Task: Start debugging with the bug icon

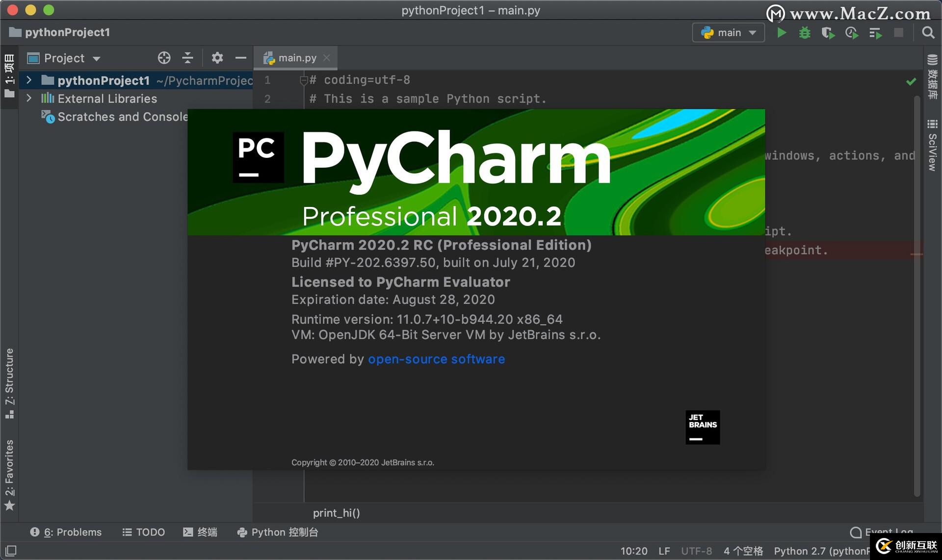Action: [x=805, y=33]
